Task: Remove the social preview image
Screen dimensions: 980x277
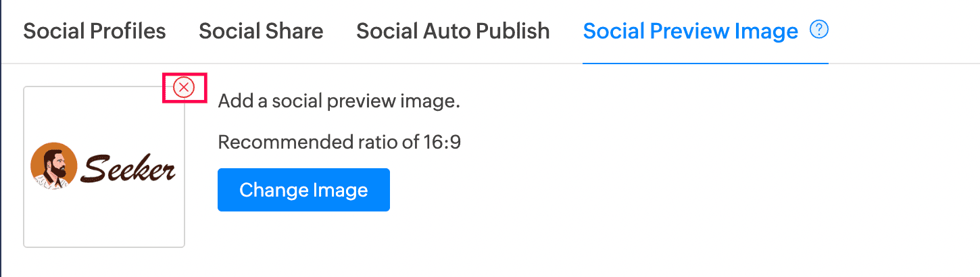Action: pyautogui.click(x=184, y=87)
